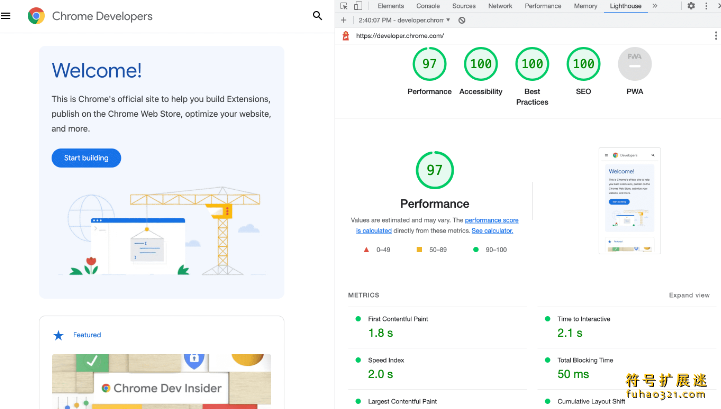Click the 'Start building' button
Screen dimensions: 721x409
(x=86, y=158)
